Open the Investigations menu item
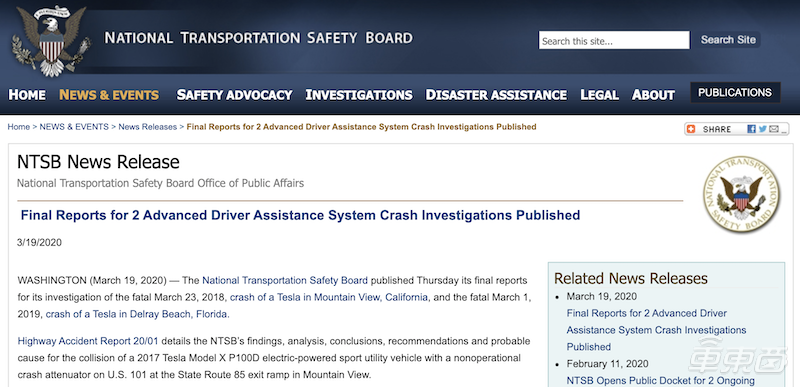Viewport: 800px width, 387px height. [359, 95]
